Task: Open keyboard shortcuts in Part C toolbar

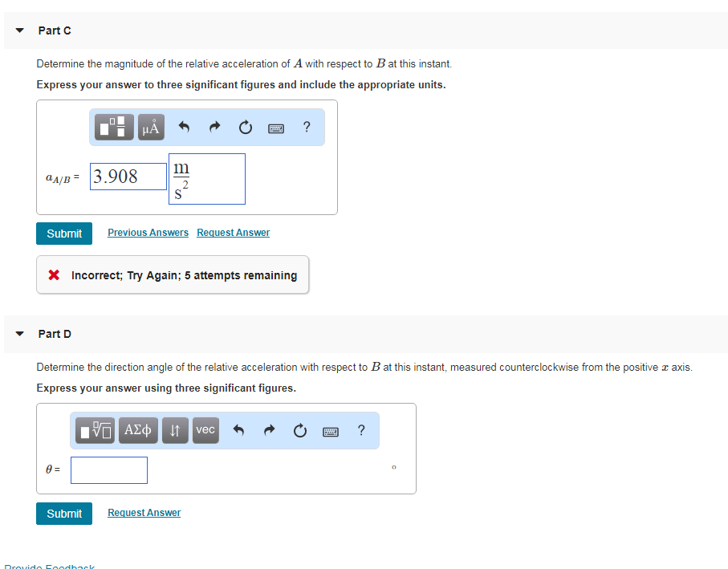Action: 276,128
